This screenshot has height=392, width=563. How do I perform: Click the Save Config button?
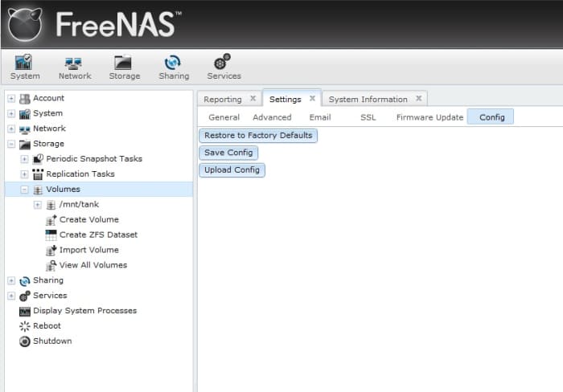[x=228, y=153]
